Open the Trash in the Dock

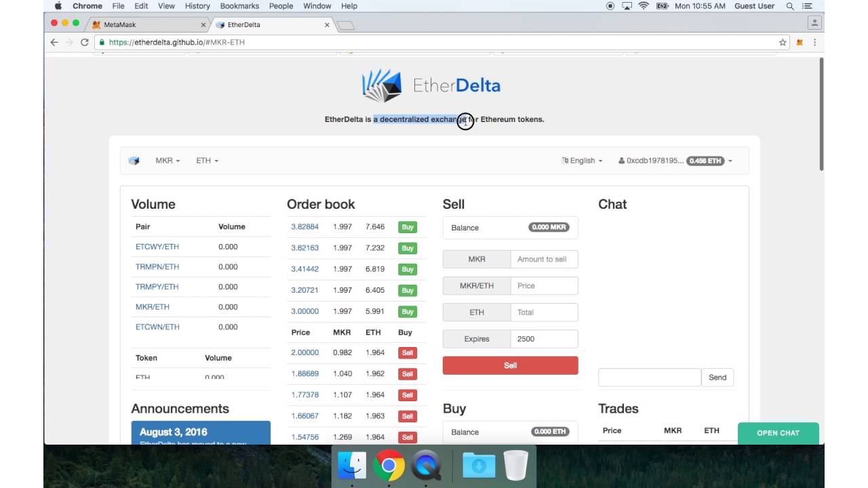[516, 466]
